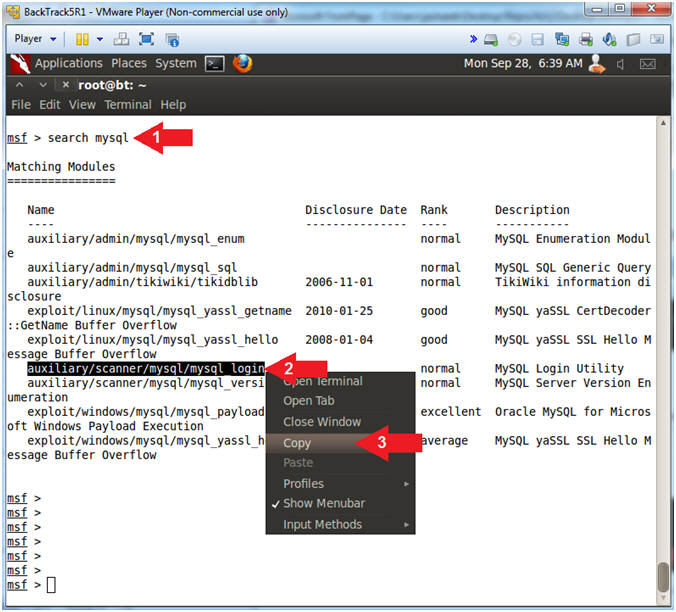Click the disabled Paste context menu entry
Screen dimensions: 676x612
(340, 463)
